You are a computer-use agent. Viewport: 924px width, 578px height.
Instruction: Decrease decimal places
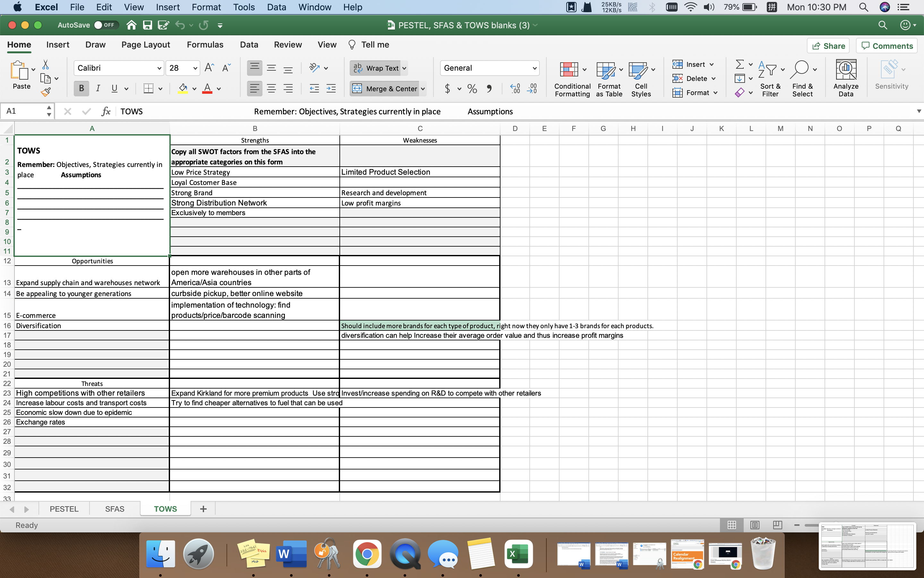pos(532,89)
